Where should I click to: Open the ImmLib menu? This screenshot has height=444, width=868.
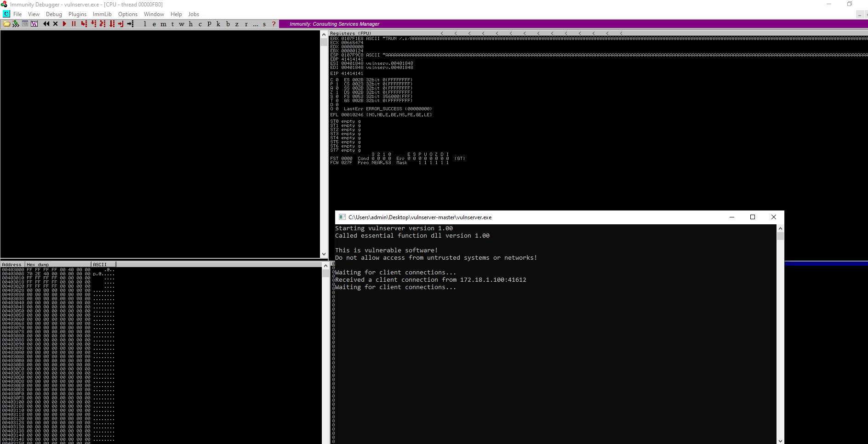[102, 14]
